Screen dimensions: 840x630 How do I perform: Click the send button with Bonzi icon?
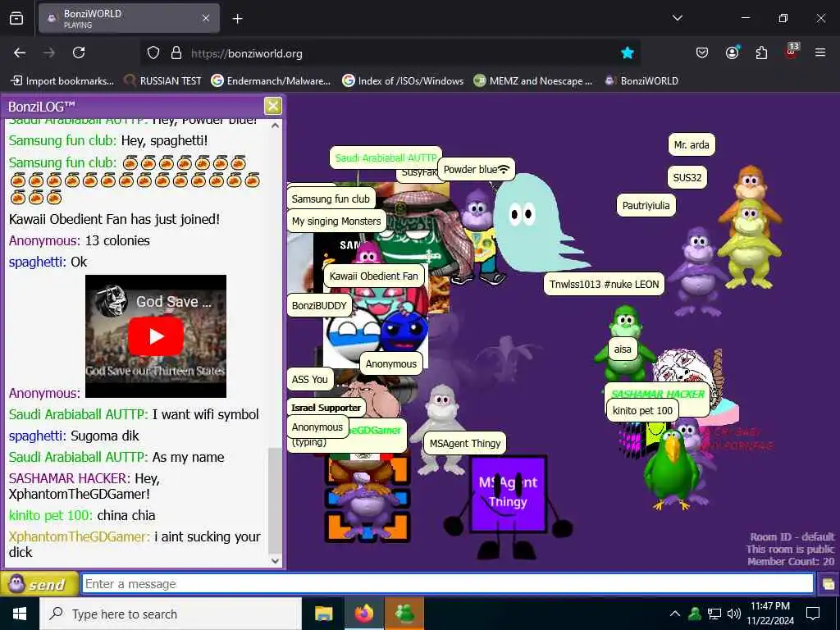click(x=39, y=584)
